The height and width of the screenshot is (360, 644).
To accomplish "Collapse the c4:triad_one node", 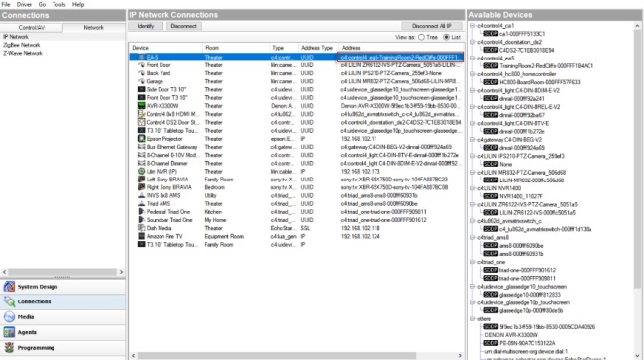I will (473, 262).
